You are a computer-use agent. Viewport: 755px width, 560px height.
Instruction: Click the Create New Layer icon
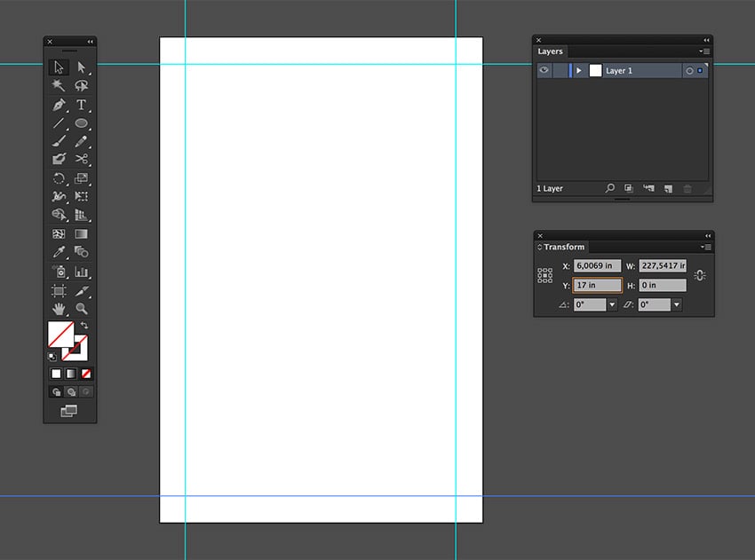(x=669, y=188)
